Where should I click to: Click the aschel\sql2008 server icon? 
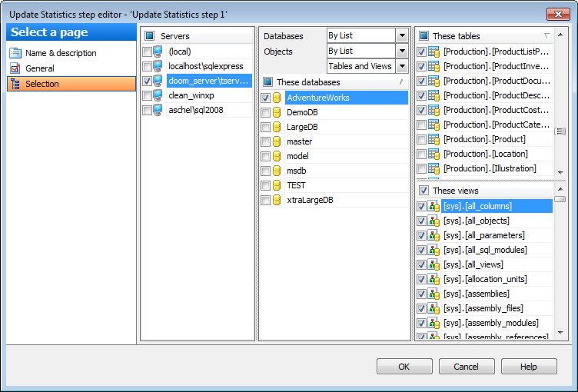pyautogui.click(x=158, y=110)
